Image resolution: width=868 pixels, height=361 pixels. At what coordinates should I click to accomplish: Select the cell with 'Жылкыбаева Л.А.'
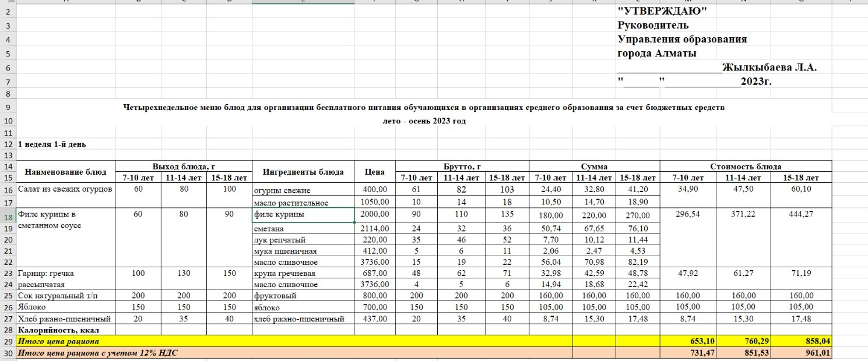(769, 68)
